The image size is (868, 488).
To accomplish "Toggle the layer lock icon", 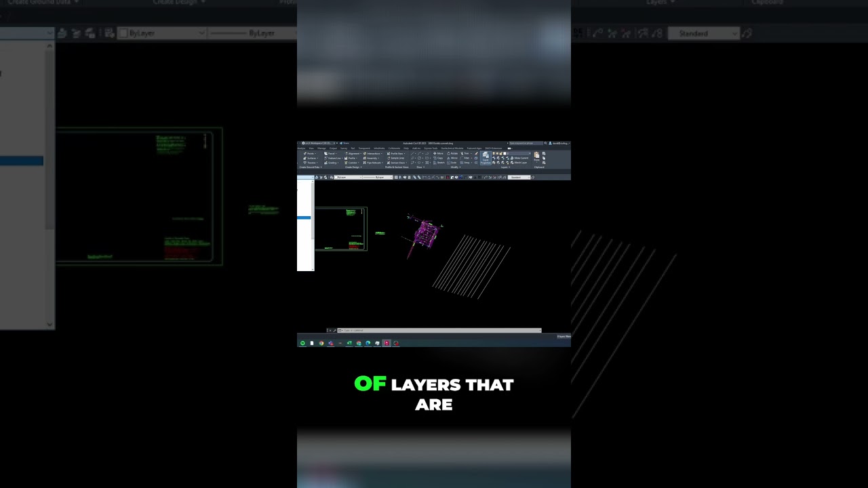I will (x=501, y=153).
